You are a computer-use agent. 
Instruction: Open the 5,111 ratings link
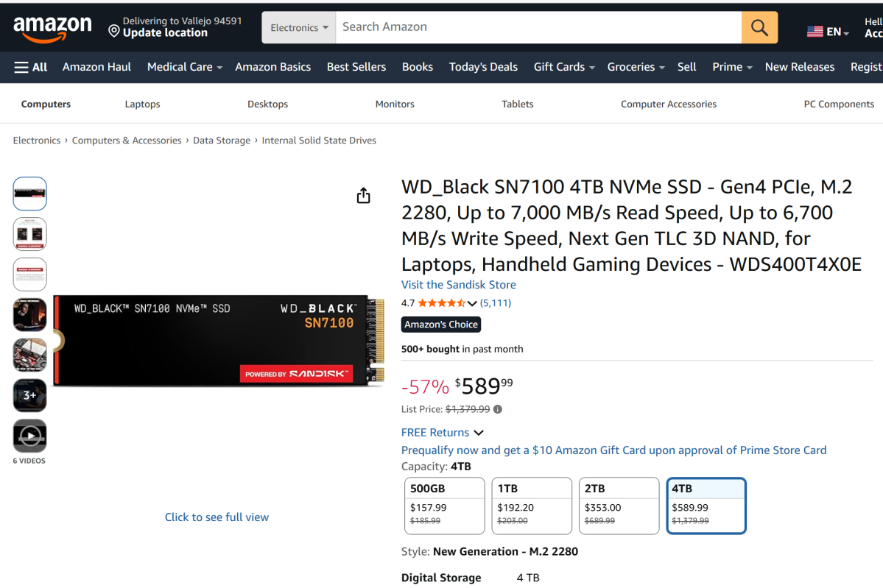click(x=496, y=303)
